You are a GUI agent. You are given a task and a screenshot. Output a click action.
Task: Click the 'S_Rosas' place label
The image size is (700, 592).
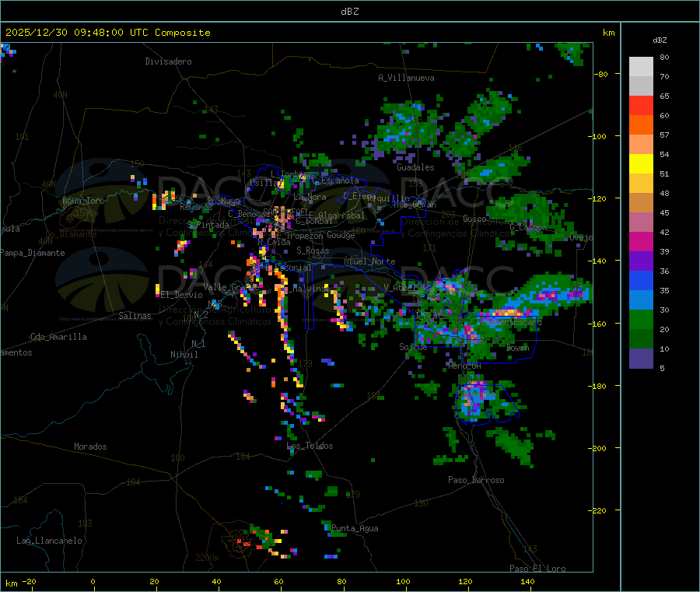point(313,250)
